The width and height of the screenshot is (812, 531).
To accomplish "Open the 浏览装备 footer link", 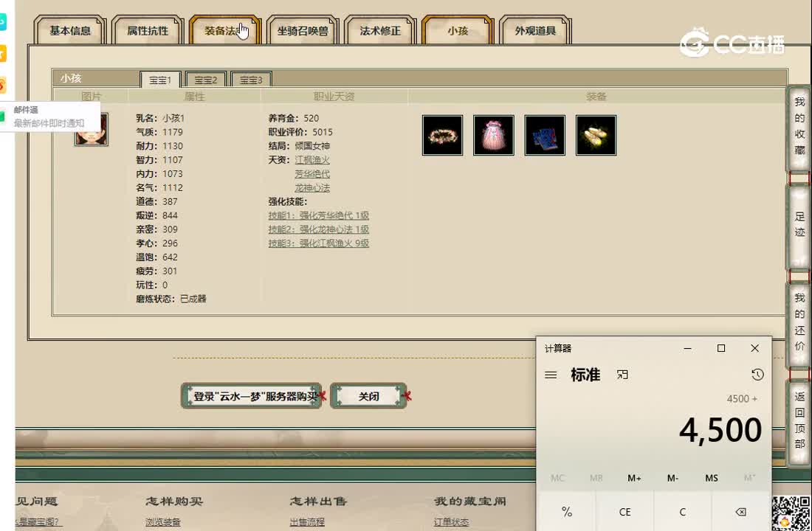I will [x=163, y=522].
